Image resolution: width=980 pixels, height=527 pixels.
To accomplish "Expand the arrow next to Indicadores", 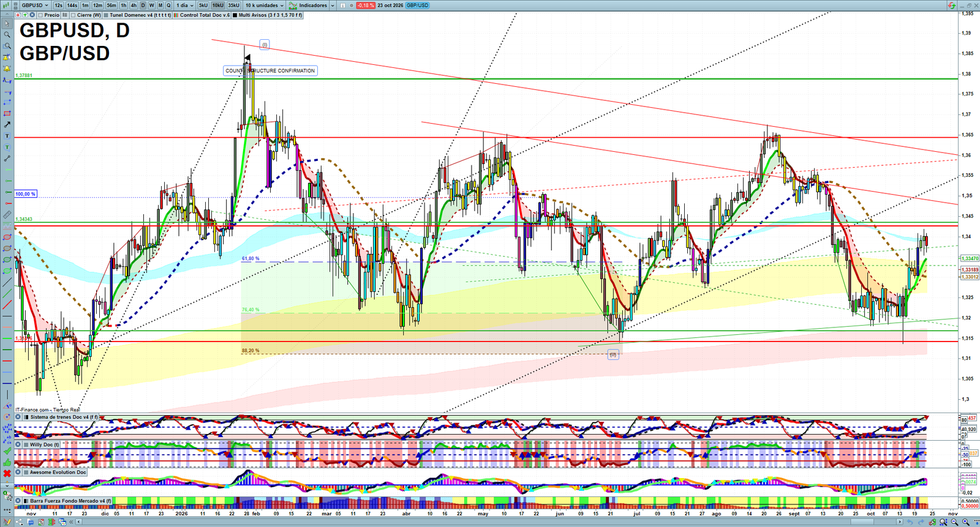I will [333, 6].
